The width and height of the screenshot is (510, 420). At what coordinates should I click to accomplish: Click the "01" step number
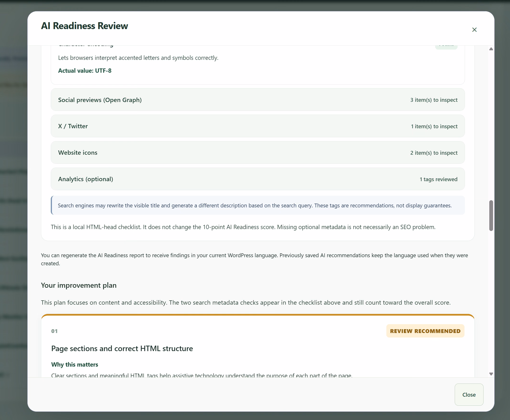click(x=54, y=331)
